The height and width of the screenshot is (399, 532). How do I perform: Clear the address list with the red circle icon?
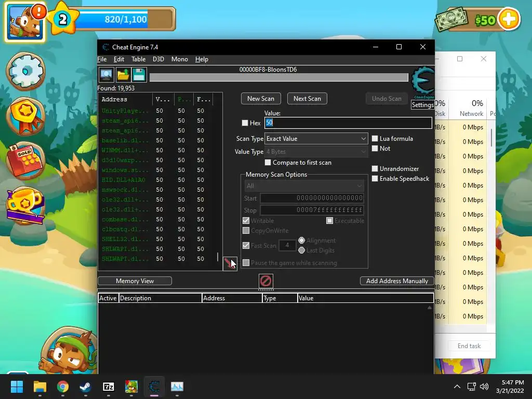(x=265, y=281)
